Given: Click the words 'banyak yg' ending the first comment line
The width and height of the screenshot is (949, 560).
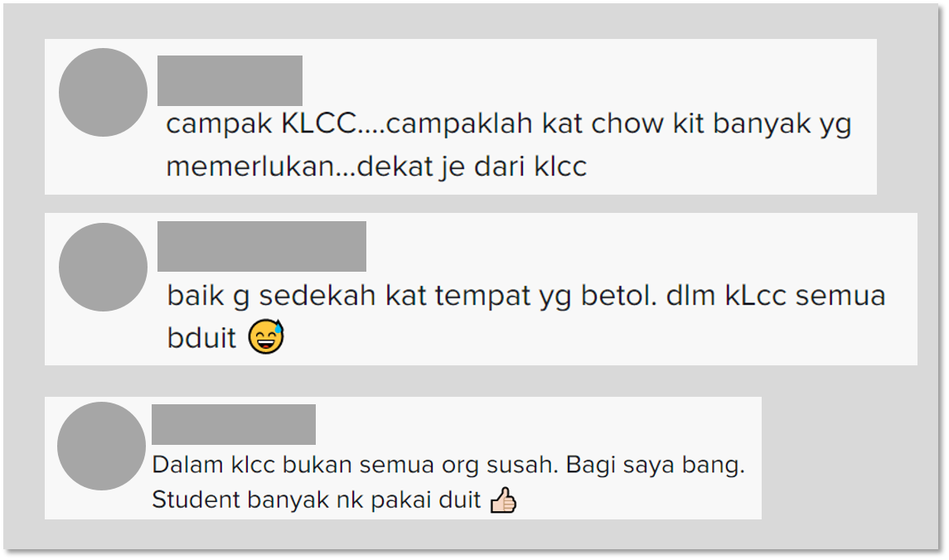Looking at the screenshot, I should [782, 124].
